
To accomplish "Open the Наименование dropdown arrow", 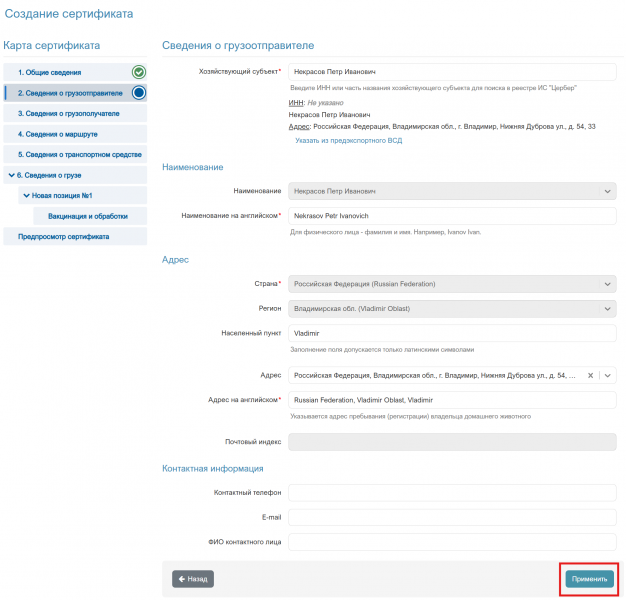I will point(607,191).
